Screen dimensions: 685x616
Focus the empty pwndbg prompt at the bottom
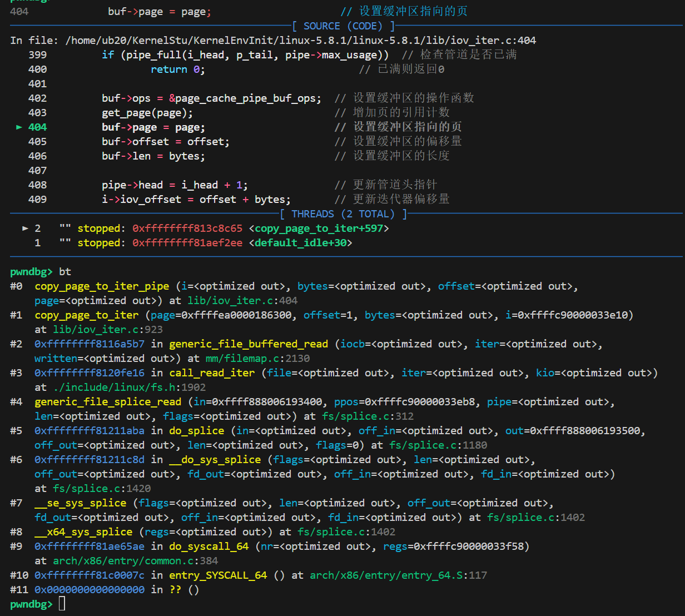tap(62, 604)
